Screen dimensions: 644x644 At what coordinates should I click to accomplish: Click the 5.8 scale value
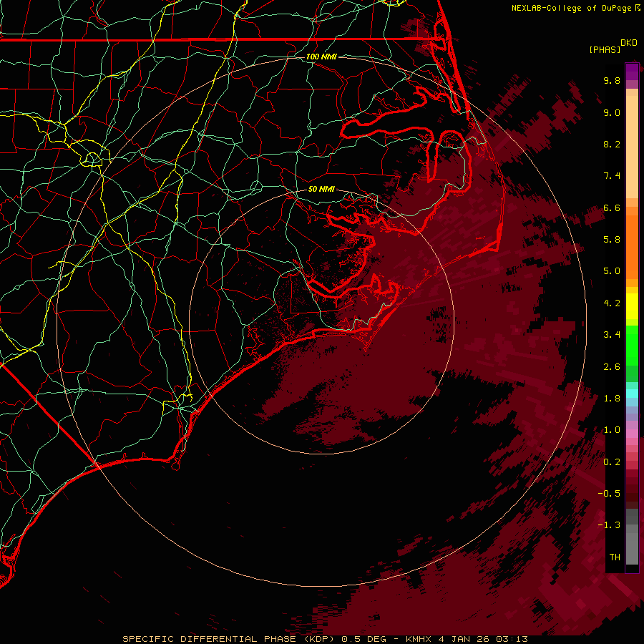click(612, 240)
